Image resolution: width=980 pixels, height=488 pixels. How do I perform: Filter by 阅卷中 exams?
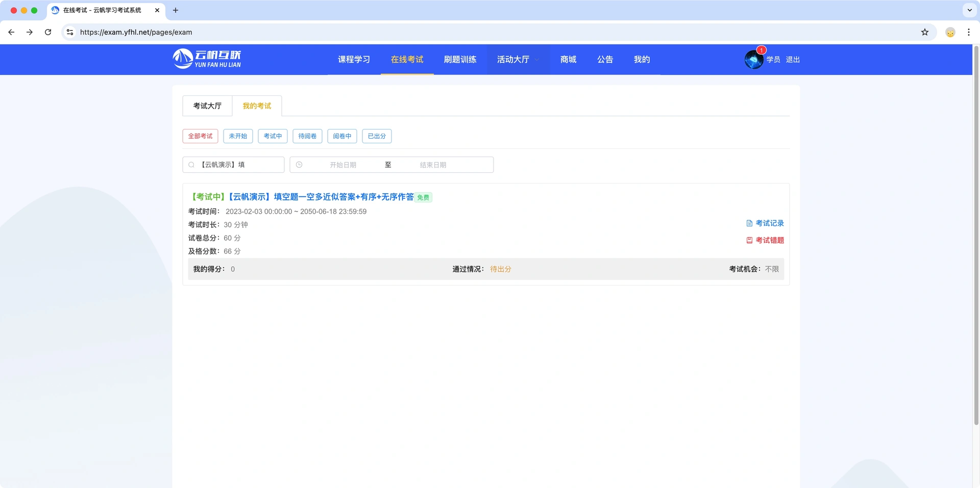pos(342,136)
